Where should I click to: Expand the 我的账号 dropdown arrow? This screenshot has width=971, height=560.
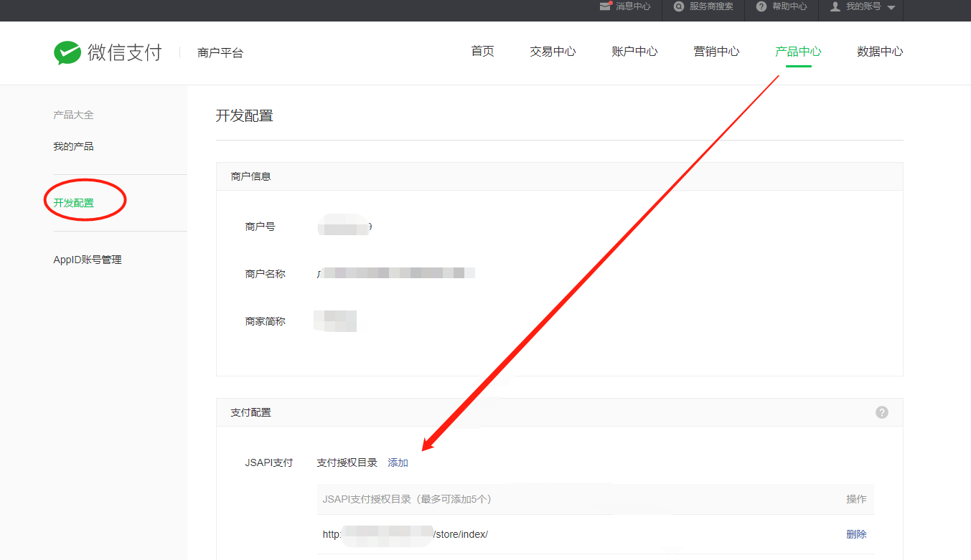891,7
